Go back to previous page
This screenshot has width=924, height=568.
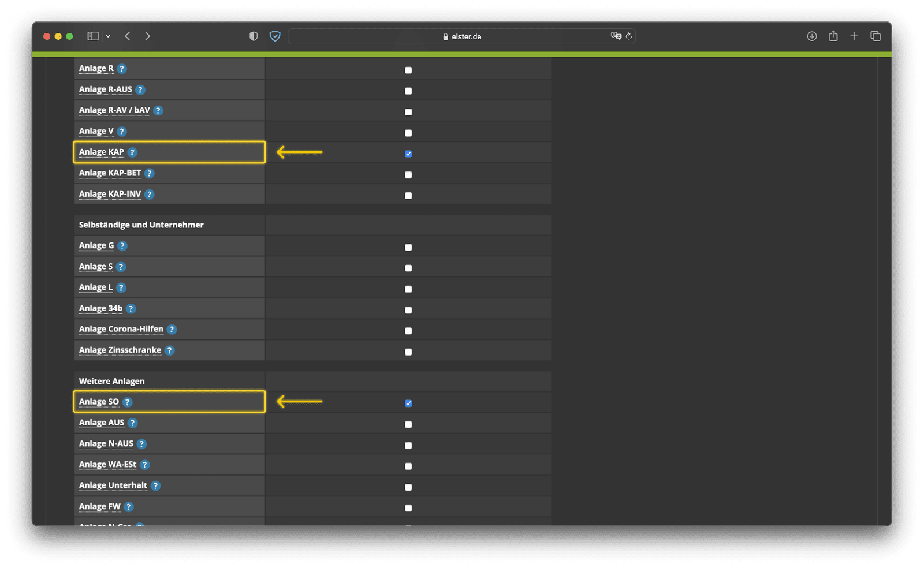(x=128, y=36)
